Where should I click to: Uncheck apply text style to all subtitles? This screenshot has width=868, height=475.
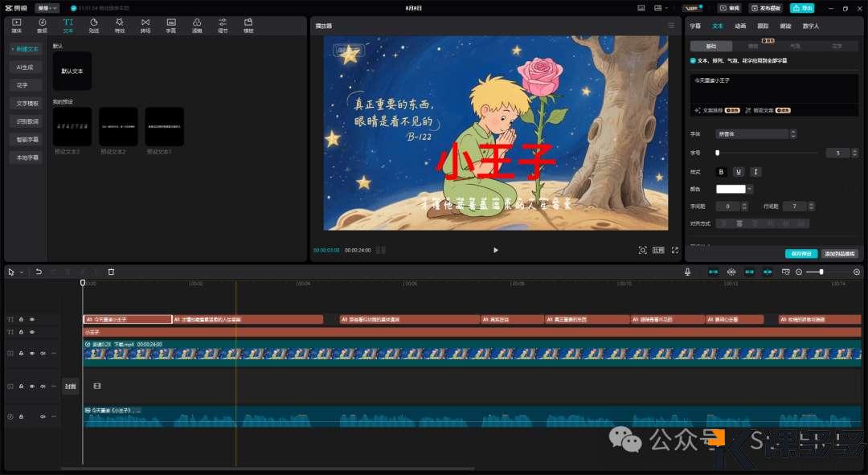(694, 60)
